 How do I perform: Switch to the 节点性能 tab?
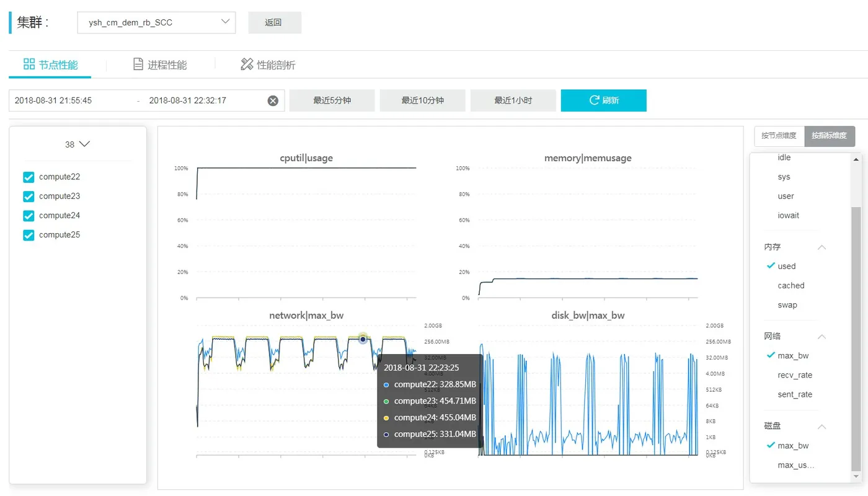tap(50, 64)
